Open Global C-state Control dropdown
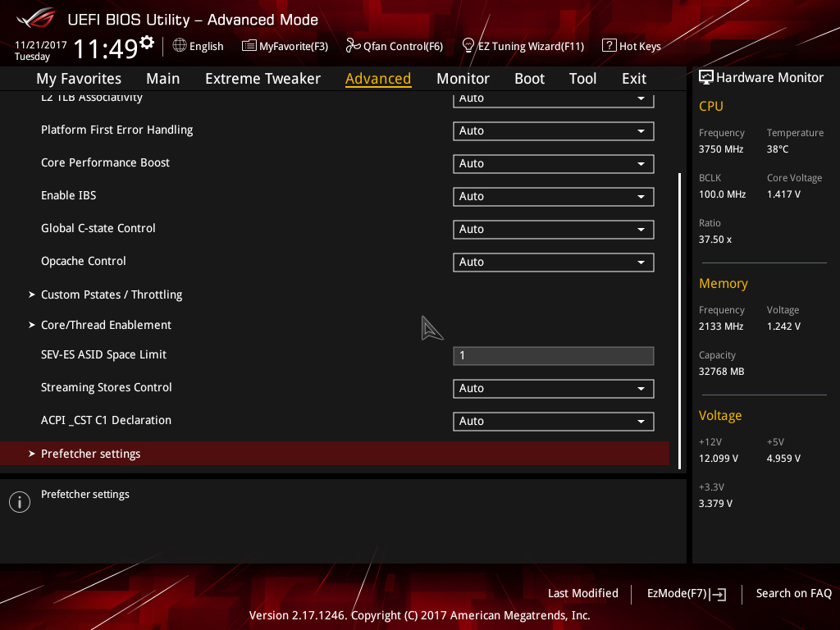Screen dimensions: 840x630 point(554,230)
